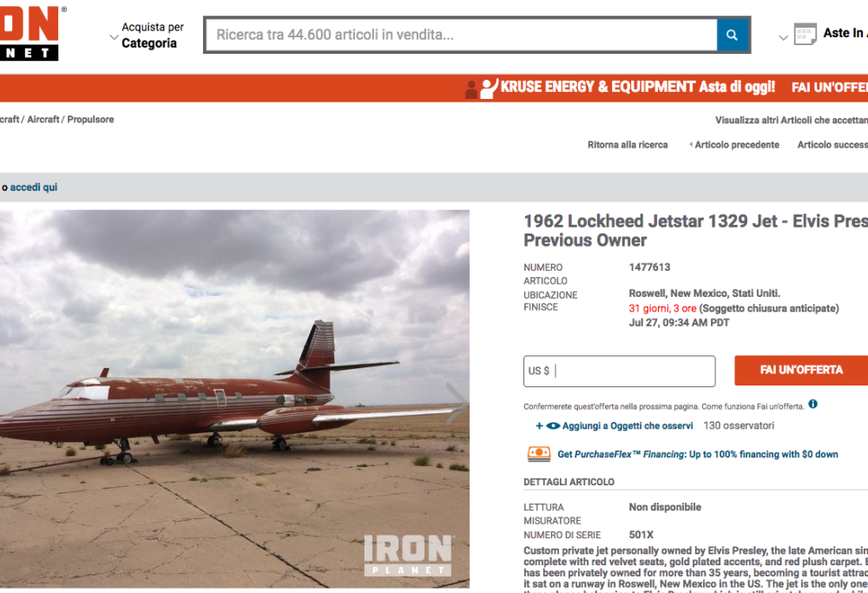Open the Jetstar airplane photo
The width and height of the screenshot is (868, 593).
tap(234, 399)
